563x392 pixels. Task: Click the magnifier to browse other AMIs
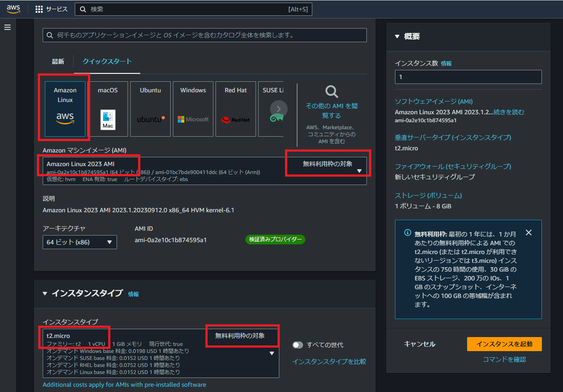click(332, 92)
